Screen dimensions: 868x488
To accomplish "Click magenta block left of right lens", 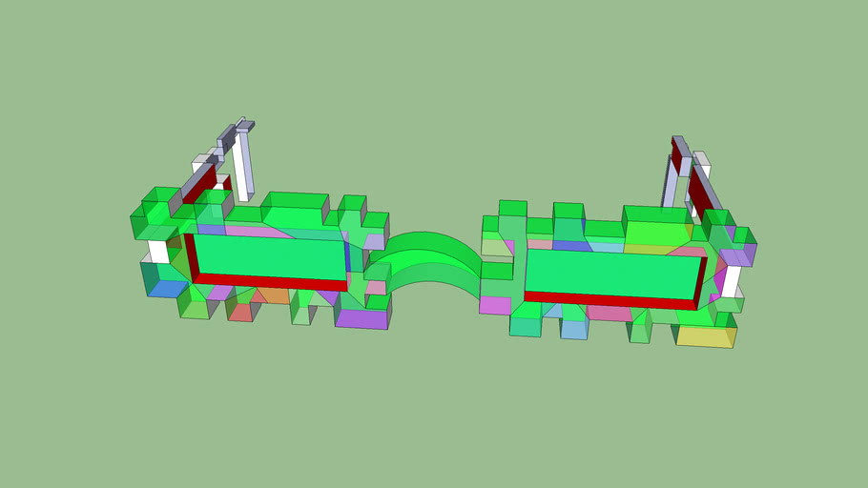I will (494, 305).
